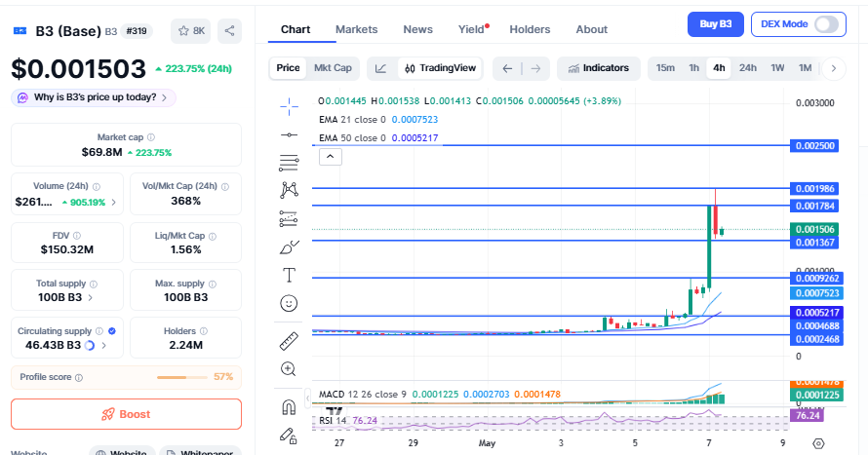Activate the zoom in tool
The image size is (868, 455).
(x=289, y=368)
